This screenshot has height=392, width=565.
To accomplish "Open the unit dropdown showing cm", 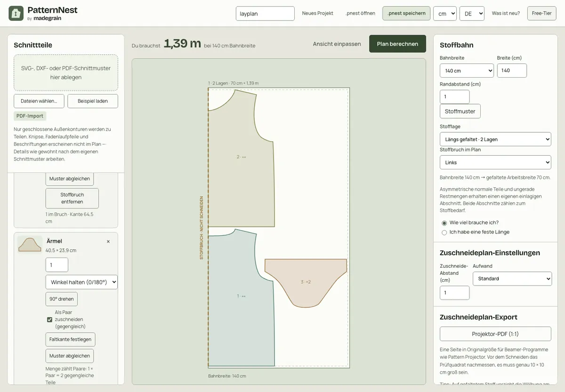I will point(445,14).
